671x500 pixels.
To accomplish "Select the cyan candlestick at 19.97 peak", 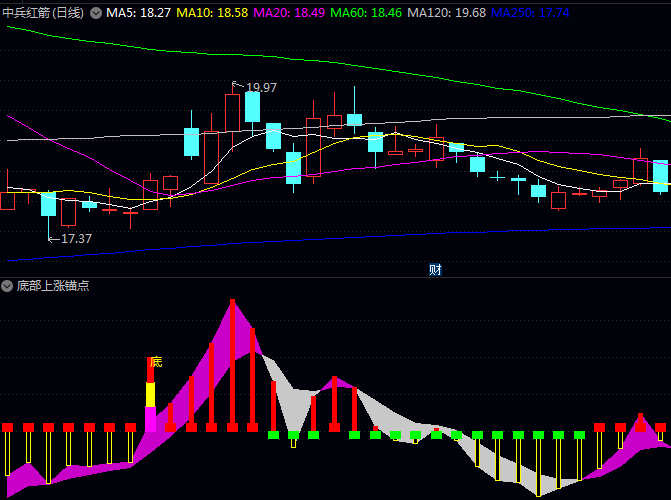I will coord(252,106).
